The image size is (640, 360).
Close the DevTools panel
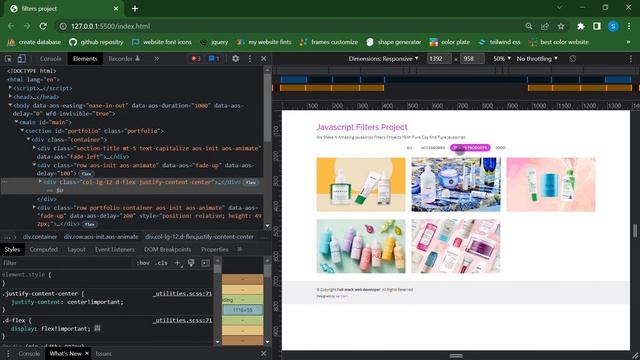pos(264,59)
